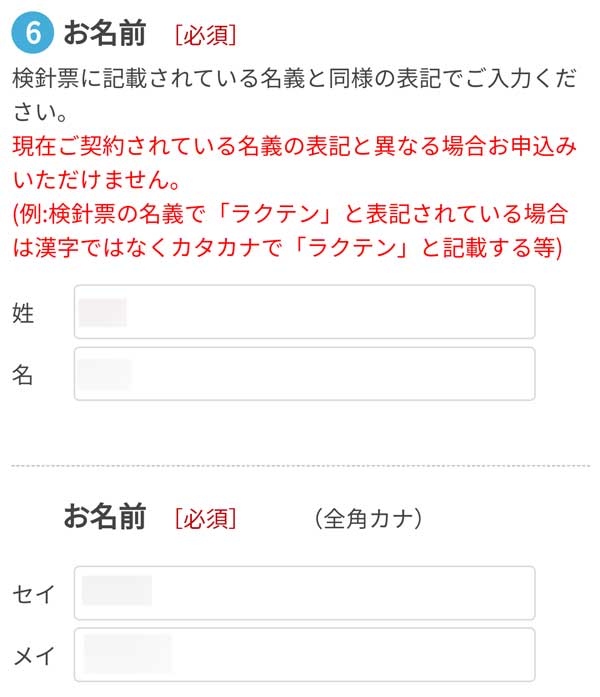Click the お名前 heading above the セイ field
600x697 pixels.
click(105, 517)
